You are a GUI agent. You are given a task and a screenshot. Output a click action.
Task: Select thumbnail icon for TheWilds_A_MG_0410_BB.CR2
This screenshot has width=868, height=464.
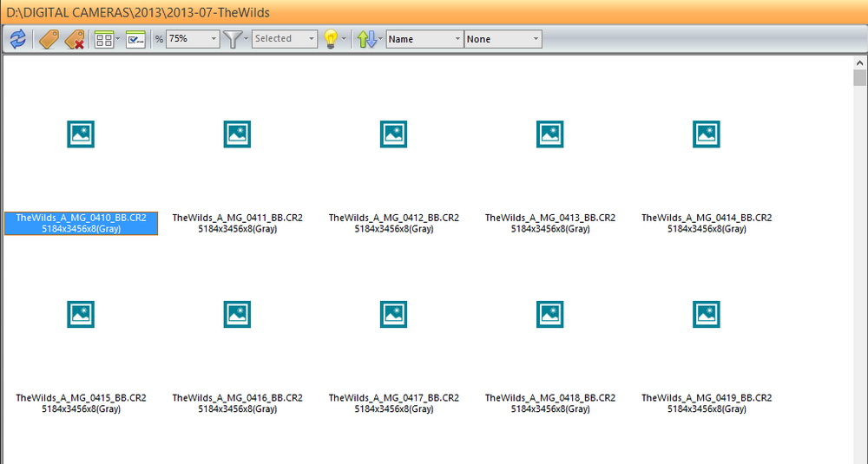(81, 134)
